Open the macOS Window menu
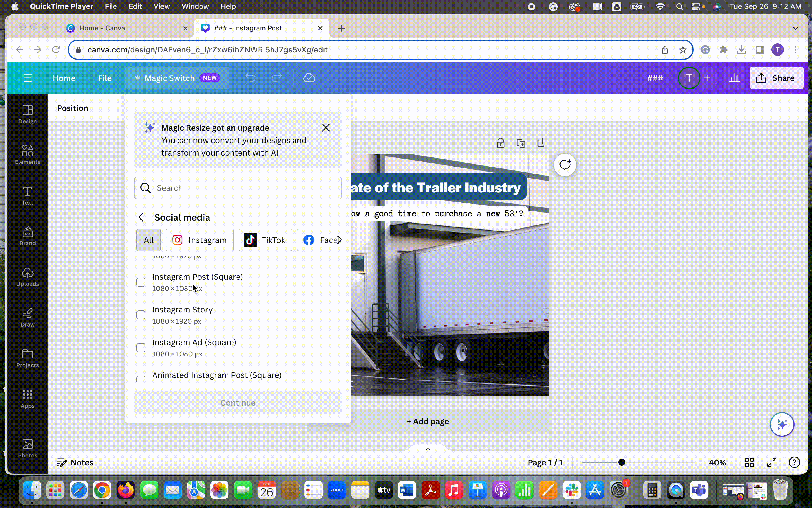 (x=195, y=7)
